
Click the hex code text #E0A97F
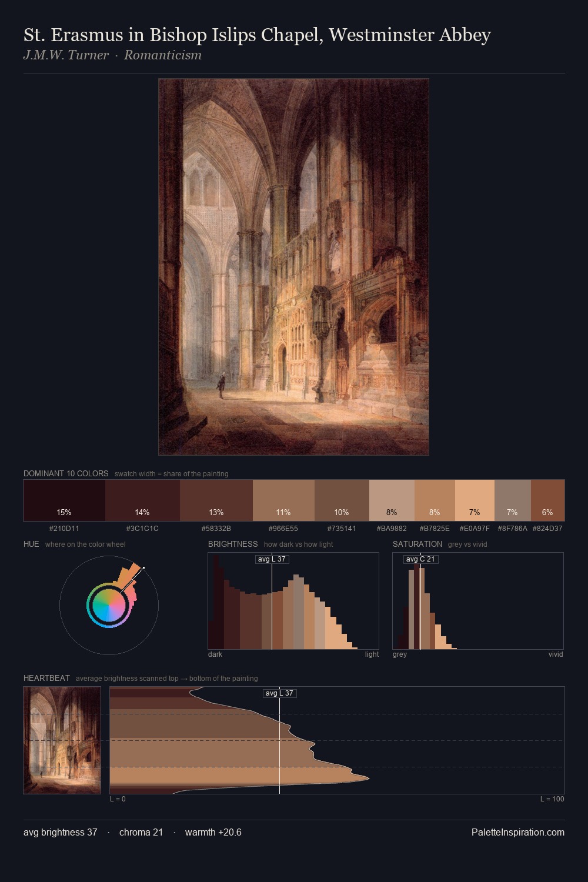(475, 529)
